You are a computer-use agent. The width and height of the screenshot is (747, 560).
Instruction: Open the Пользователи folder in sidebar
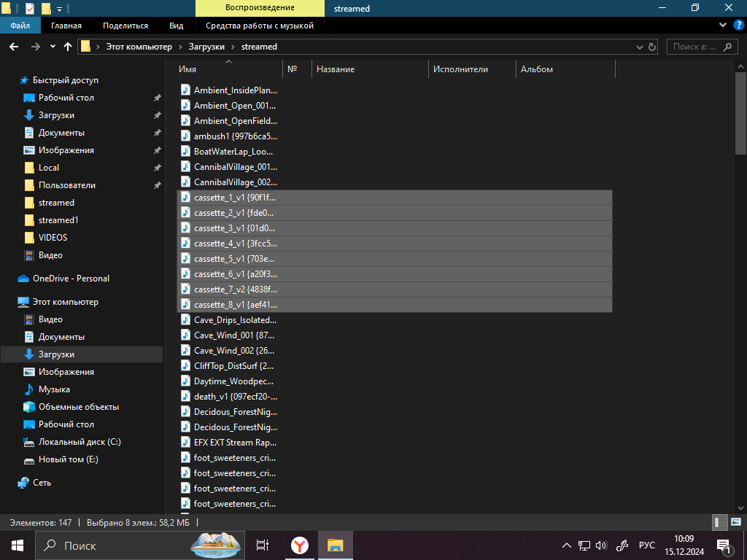(66, 185)
